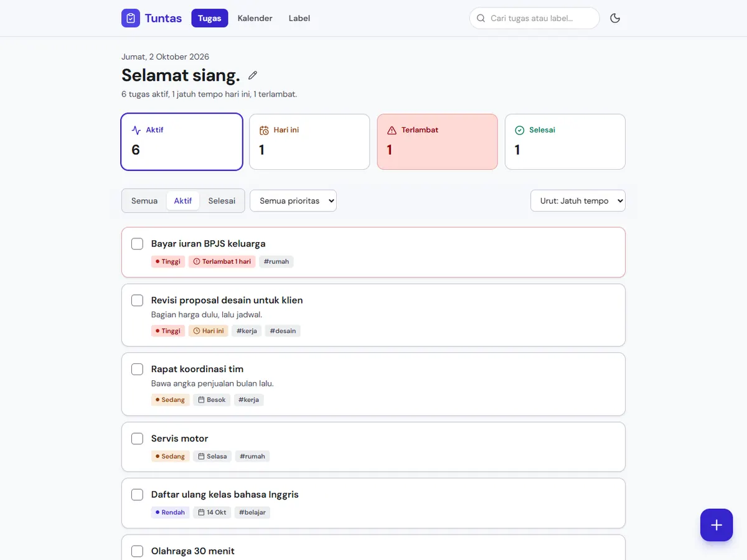Select the Semua filter segment
747x560 pixels.
[144, 200]
